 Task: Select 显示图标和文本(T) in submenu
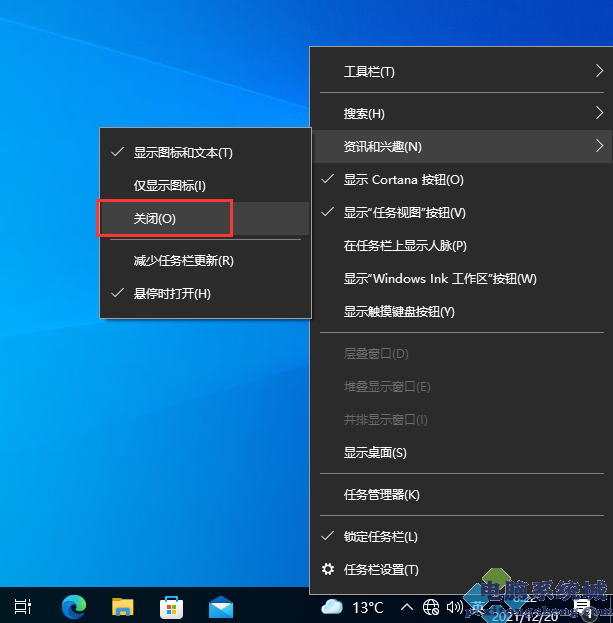pyautogui.click(x=205, y=153)
